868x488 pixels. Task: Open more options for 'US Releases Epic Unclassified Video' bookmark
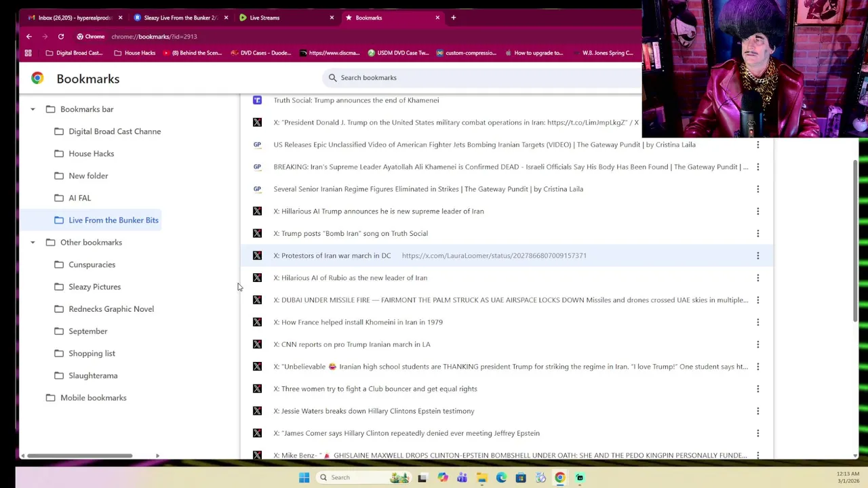pyautogui.click(x=757, y=144)
